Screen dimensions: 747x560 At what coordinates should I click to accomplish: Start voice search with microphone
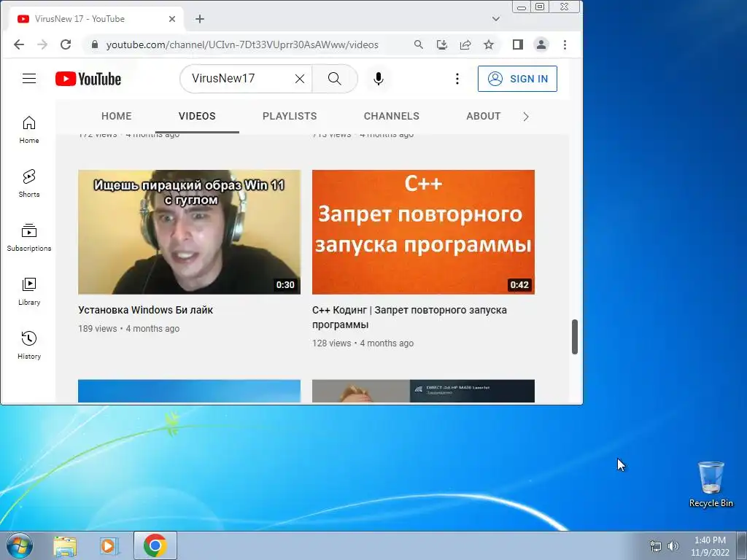379,79
